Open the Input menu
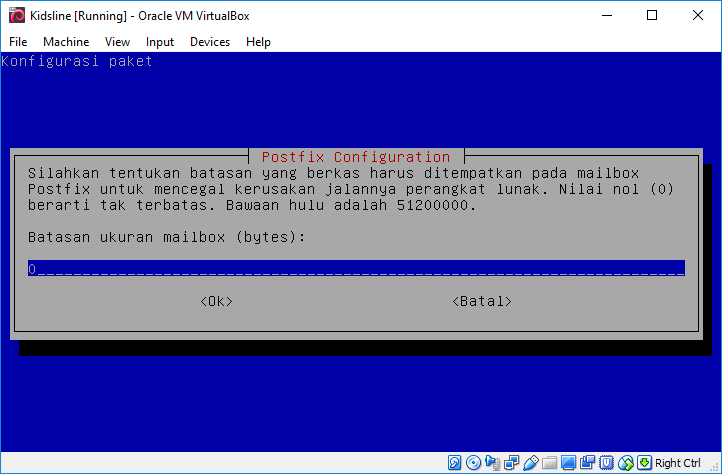The width and height of the screenshot is (722, 474). click(x=160, y=42)
